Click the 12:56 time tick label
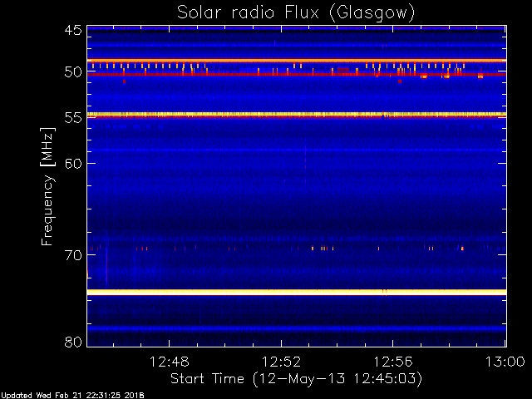This screenshot has width=532, height=399. point(393,362)
